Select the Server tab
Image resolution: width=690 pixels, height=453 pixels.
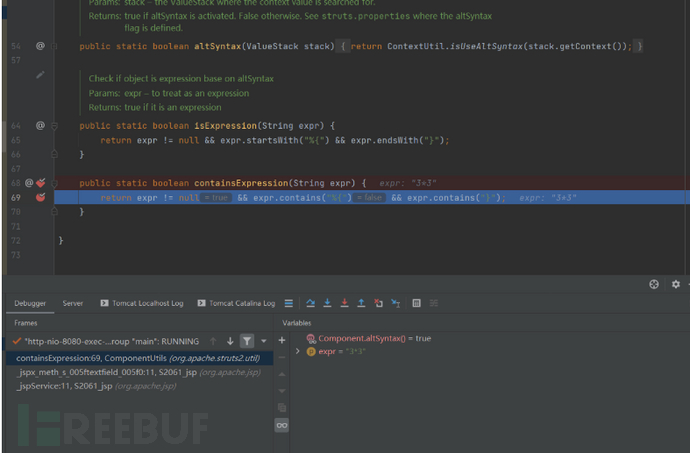pyautogui.click(x=73, y=303)
